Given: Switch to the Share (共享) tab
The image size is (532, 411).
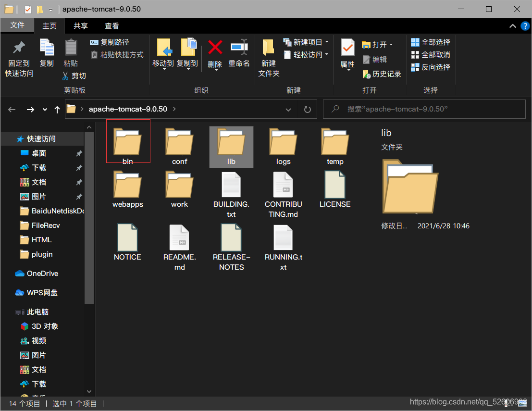Looking at the screenshot, I should pyautogui.click(x=80, y=26).
